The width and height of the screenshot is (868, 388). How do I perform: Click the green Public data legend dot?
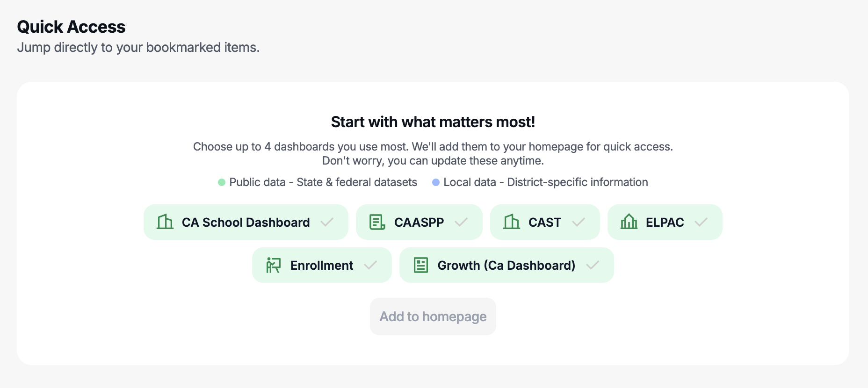tap(222, 182)
